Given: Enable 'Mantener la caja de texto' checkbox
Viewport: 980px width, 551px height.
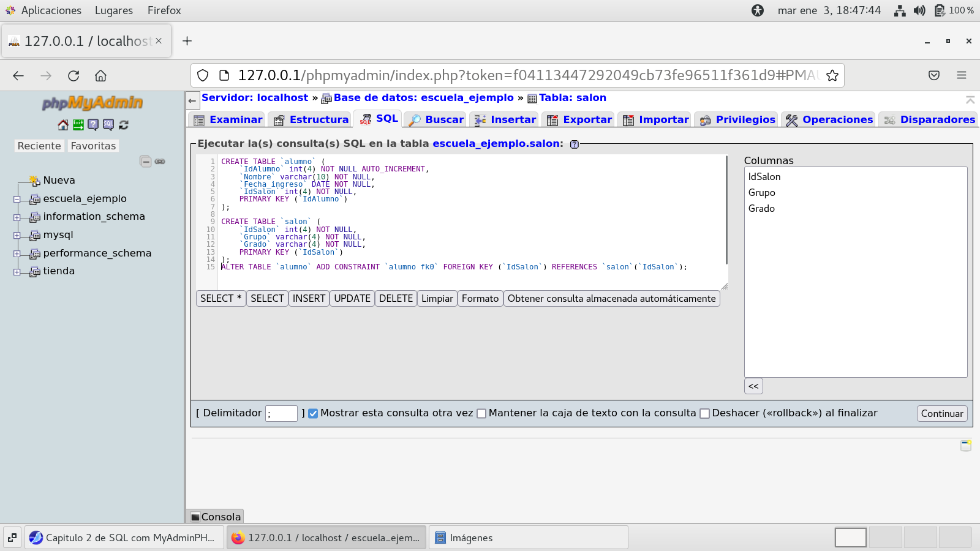Looking at the screenshot, I should [481, 413].
